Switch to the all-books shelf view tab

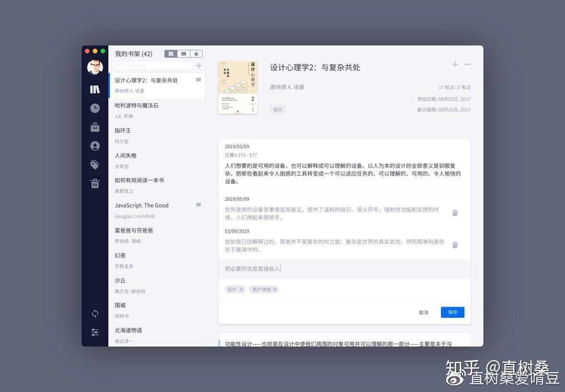(171, 54)
